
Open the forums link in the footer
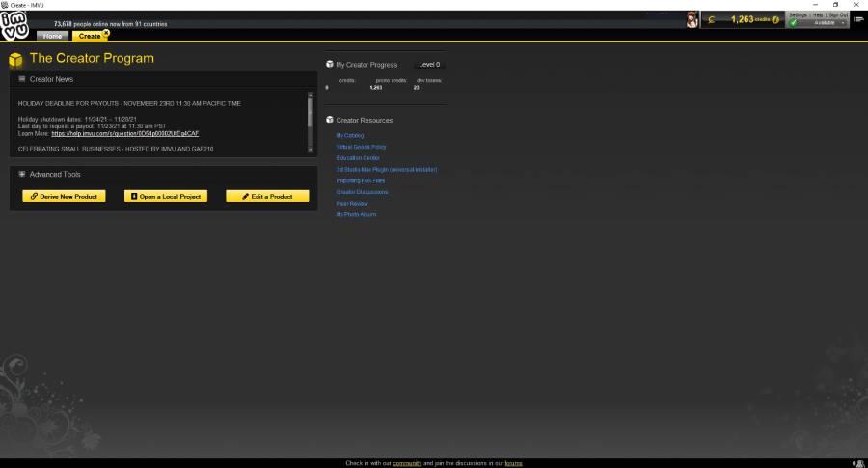pos(513,463)
